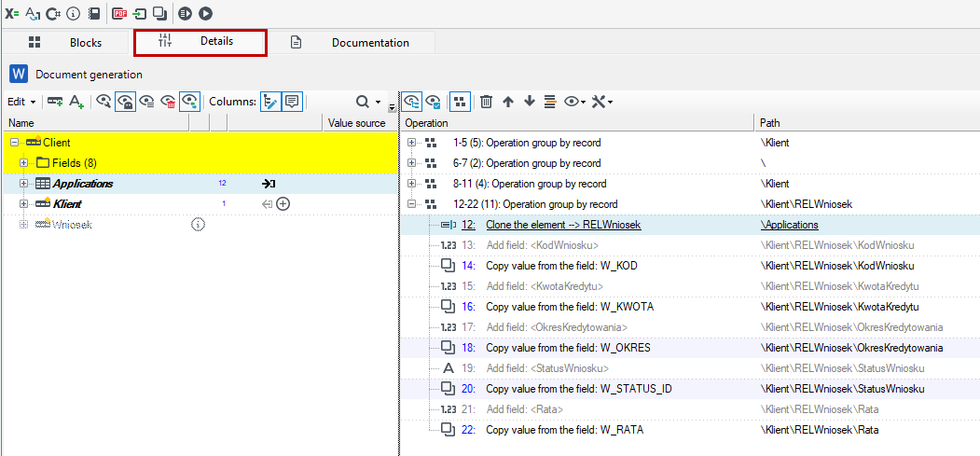This screenshot has width=980, height=456.
Task: Click the Name column header
Action: click(96, 123)
